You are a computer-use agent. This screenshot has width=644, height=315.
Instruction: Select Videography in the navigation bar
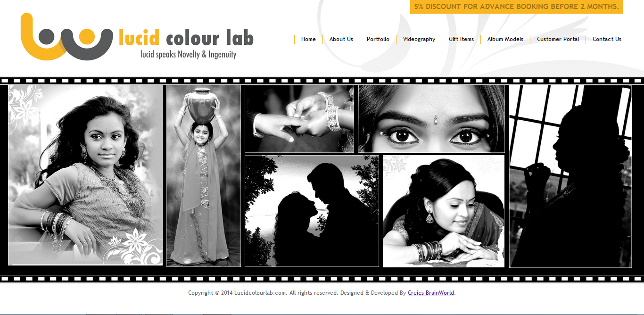coord(419,39)
